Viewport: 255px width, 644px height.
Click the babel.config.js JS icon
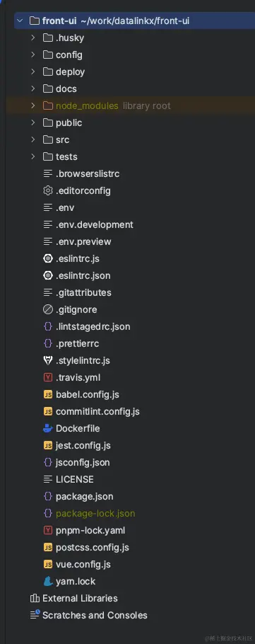point(48,395)
